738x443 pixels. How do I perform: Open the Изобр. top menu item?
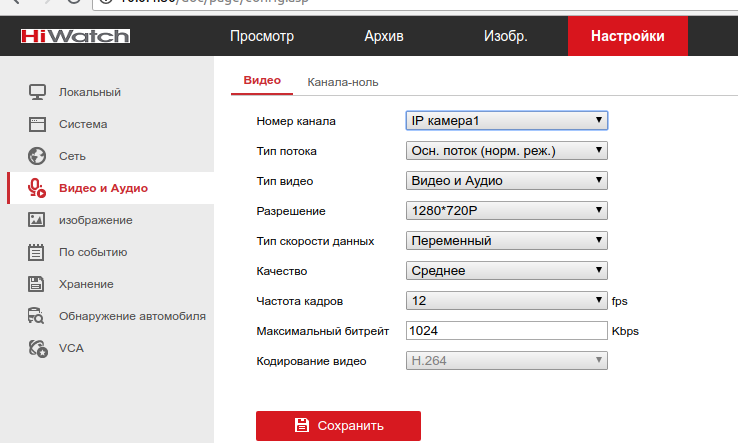(x=505, y=36)
